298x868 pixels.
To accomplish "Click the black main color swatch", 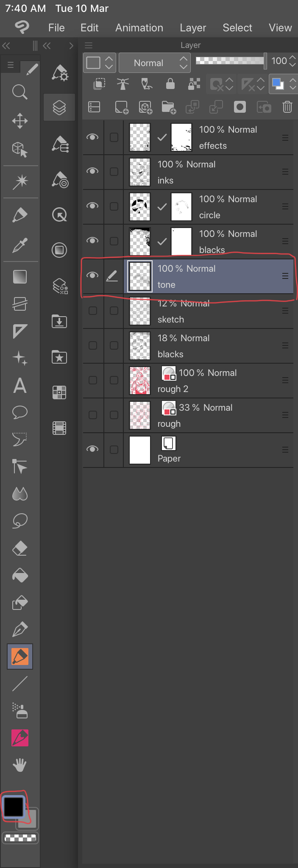I will point(14,806).
